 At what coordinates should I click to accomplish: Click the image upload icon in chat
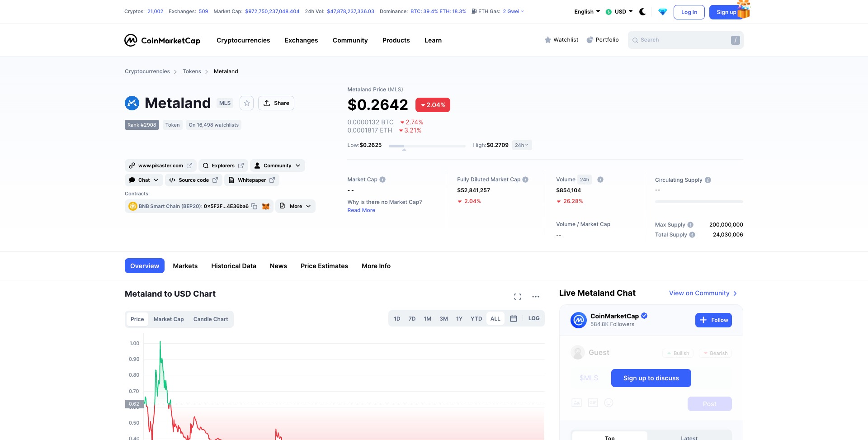pos(576,403)
